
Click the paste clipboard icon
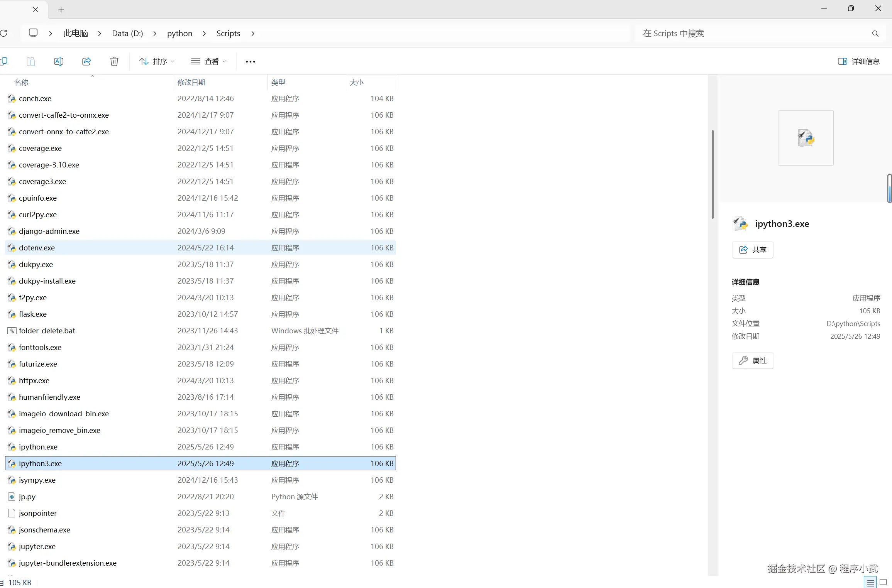[x=31, y=61]
